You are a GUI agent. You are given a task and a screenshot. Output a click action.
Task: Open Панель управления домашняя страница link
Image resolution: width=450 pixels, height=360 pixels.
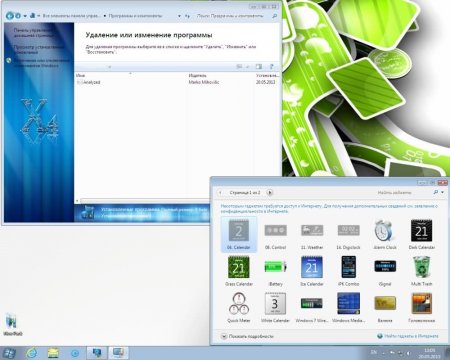click(x=33, y=32)
